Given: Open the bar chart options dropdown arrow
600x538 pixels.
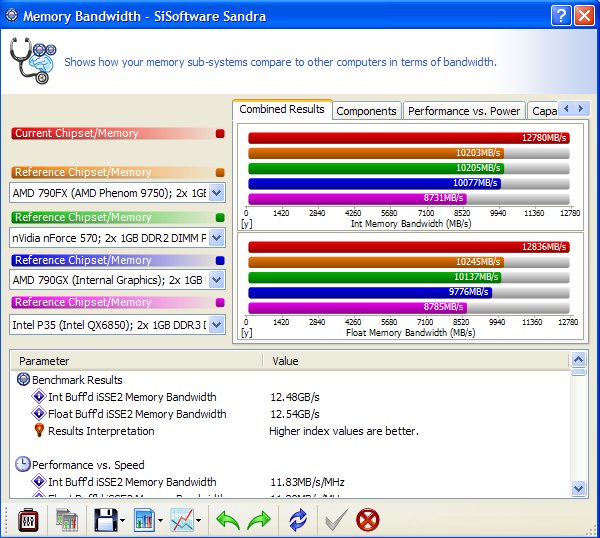Looking at the screenshot, I should (x=160, y=520).
